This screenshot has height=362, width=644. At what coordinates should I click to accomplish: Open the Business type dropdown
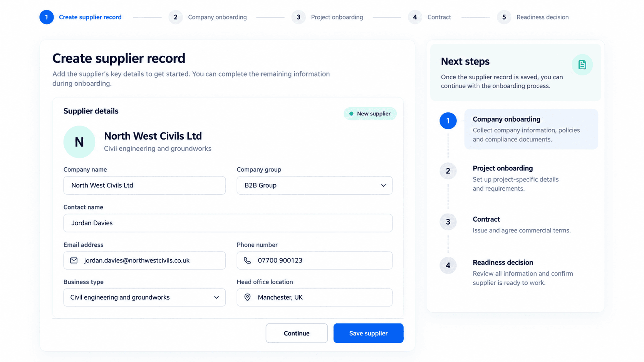point(144,297)
